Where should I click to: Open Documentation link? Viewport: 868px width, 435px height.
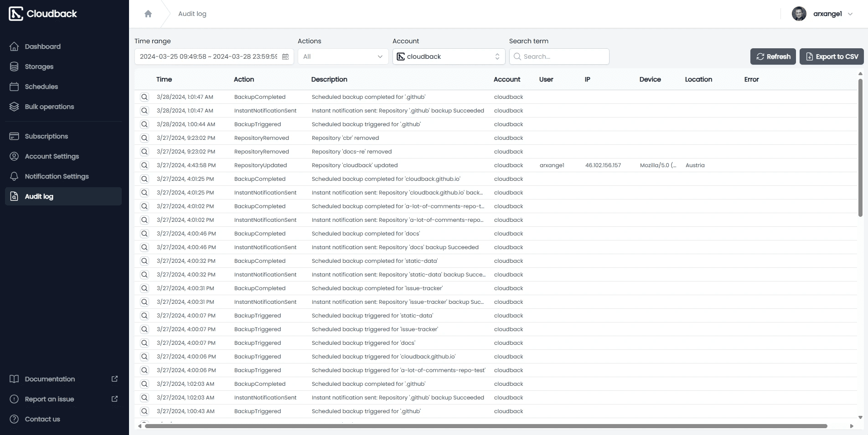63,379
